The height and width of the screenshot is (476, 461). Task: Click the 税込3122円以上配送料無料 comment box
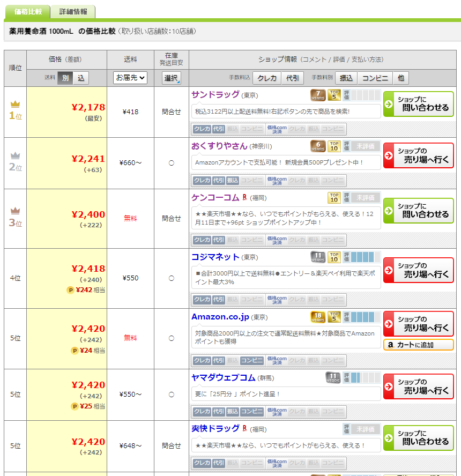[x=286, y=111]
